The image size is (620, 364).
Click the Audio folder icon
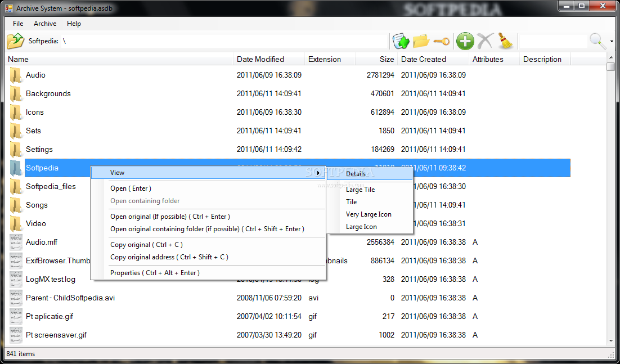[15, 75]
